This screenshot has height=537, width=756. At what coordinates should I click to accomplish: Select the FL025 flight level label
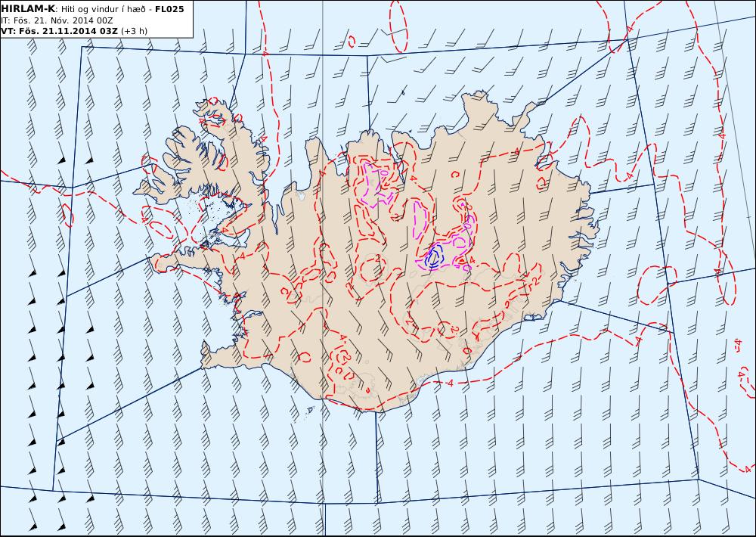coord(169,9)
